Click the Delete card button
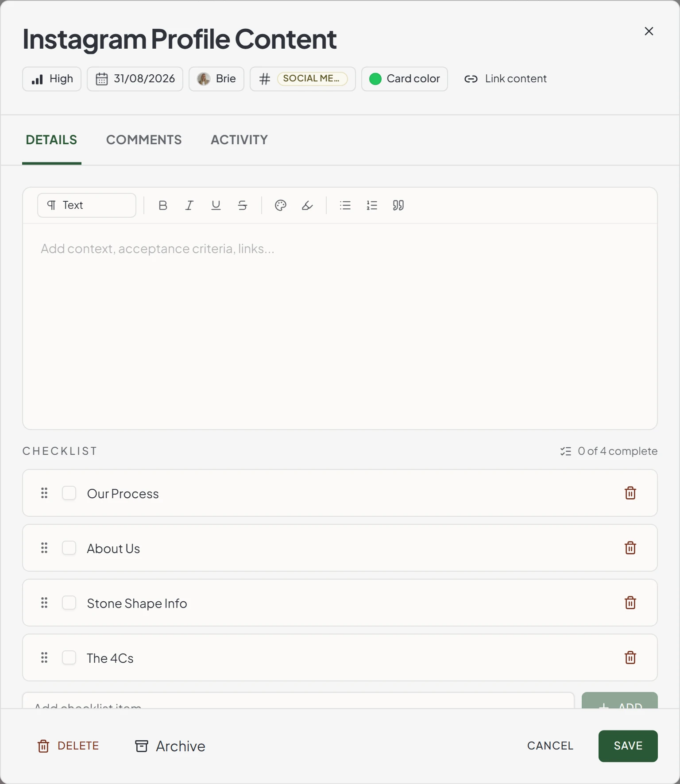This screenshot has height=784, width=680. (x=69, y=746)
